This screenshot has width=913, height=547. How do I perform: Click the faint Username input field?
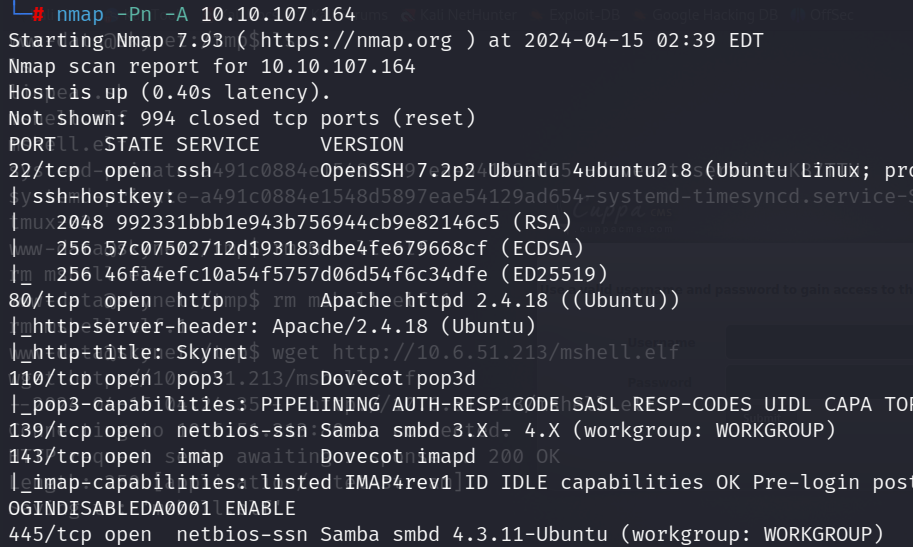pyautogui.click(x=819, y=342)
